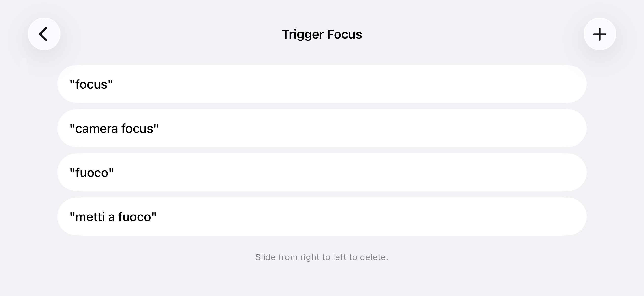
Task: Highlight the first trigger phrase row
Action: (322, 84)
